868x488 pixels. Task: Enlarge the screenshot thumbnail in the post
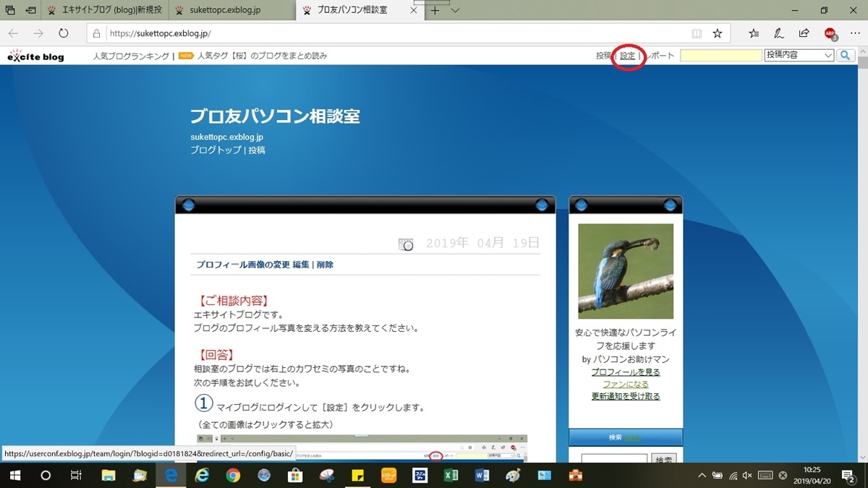click(362, 448)
